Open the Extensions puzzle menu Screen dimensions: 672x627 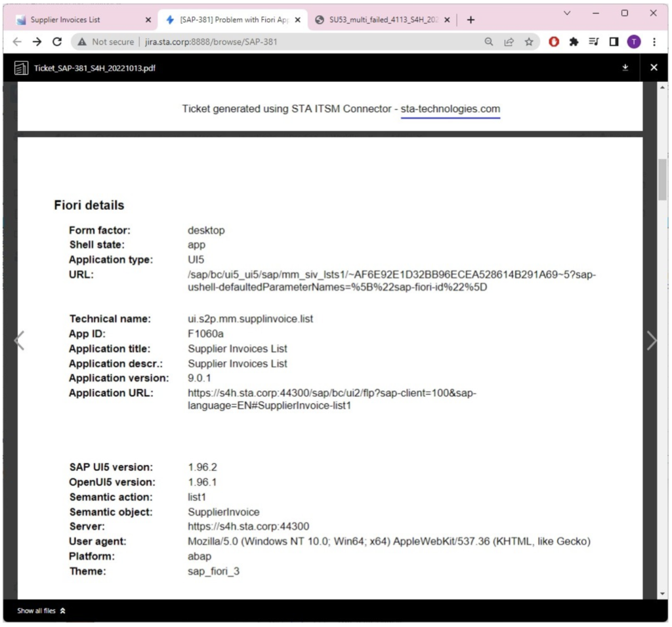pyautogui.click(x=574, y=41)
